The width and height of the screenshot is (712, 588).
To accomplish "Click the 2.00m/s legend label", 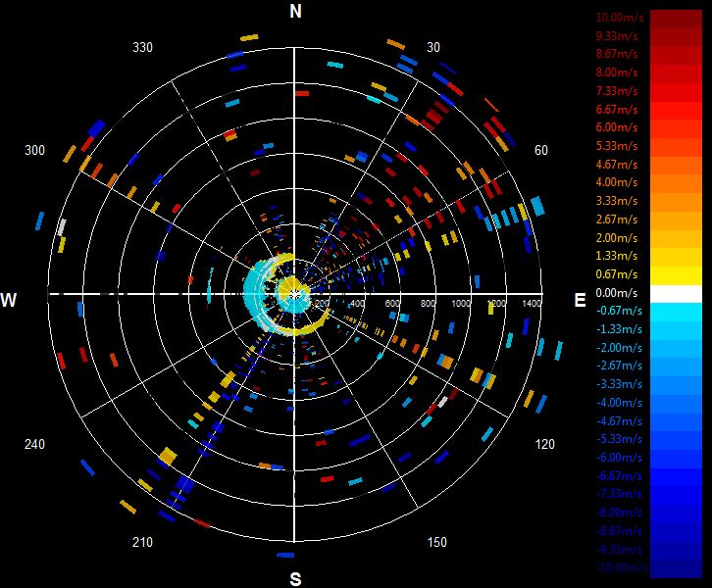I will click(x=617, y=238).
